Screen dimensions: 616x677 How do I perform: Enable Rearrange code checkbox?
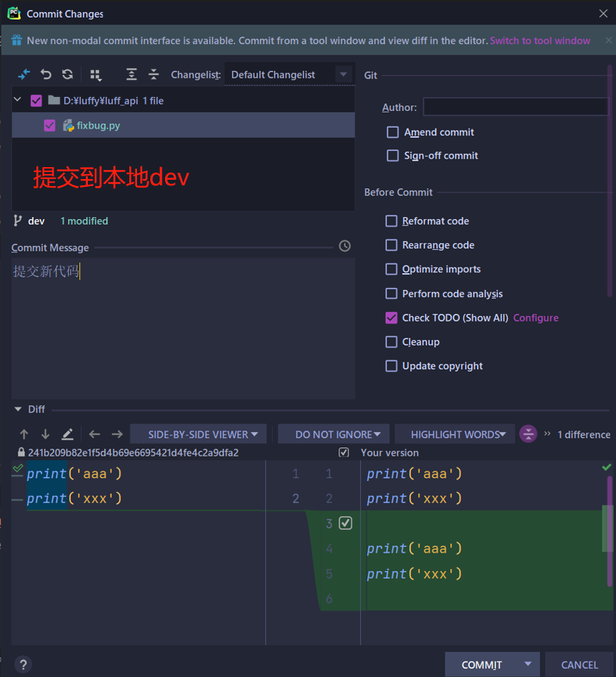click(x=391, y=245)
